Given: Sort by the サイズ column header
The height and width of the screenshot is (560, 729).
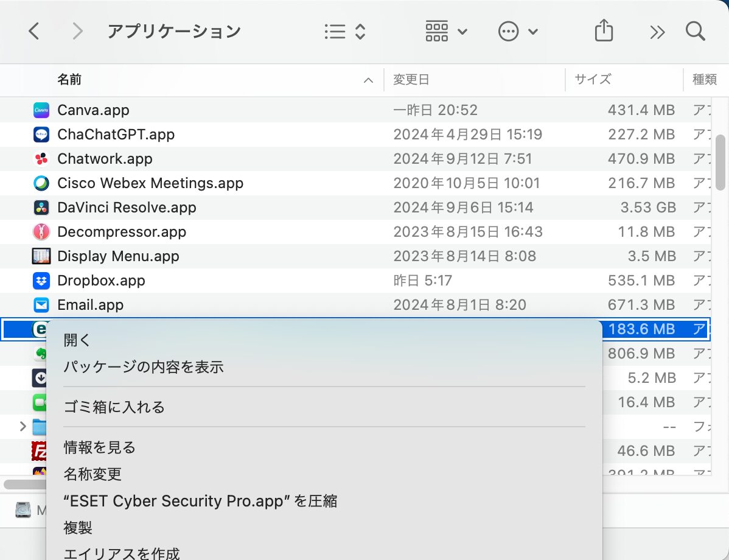Looking at the screenshot, I should coord(593,80).
